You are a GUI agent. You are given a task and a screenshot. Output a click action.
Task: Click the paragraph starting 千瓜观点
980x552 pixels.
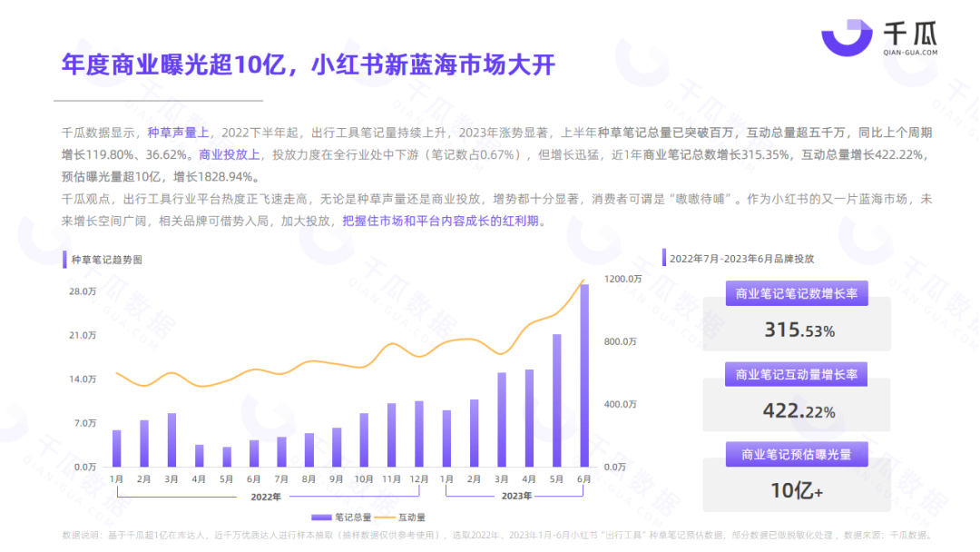click(497, 210)
